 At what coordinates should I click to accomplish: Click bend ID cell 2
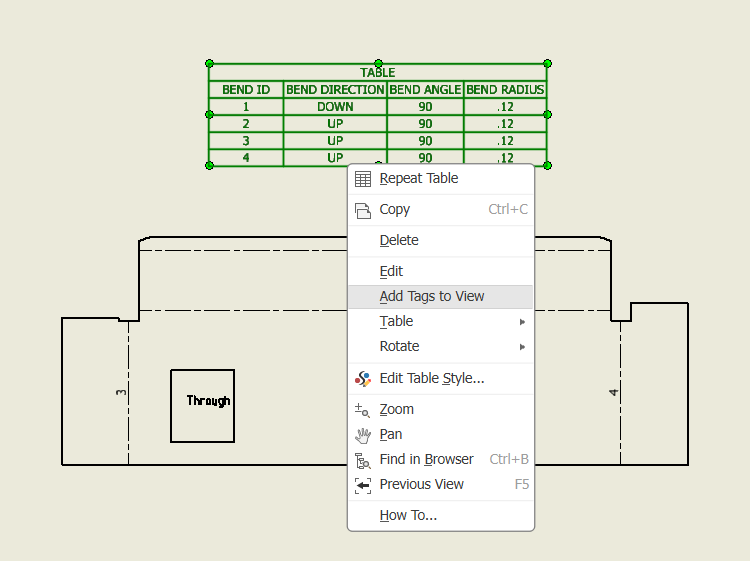(246, 124)
